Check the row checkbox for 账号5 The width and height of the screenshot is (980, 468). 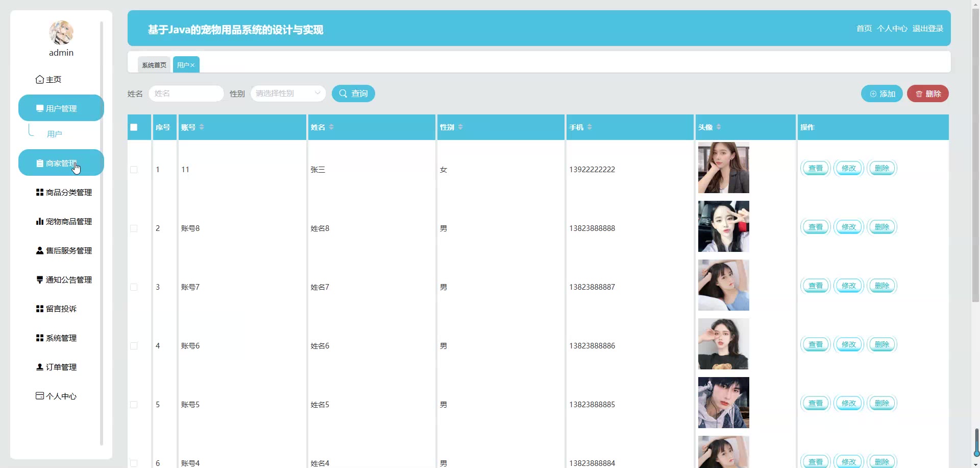pos(134,405)
